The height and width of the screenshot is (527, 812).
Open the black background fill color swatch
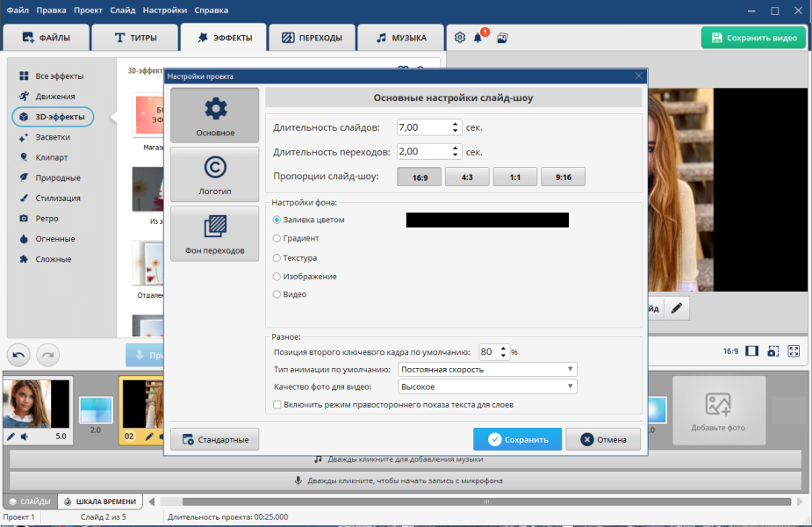[x=487, y=220]
